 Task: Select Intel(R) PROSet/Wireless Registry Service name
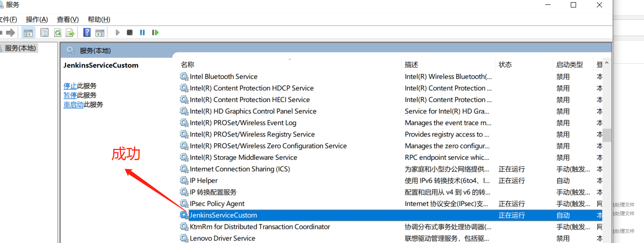pos(252,134)
